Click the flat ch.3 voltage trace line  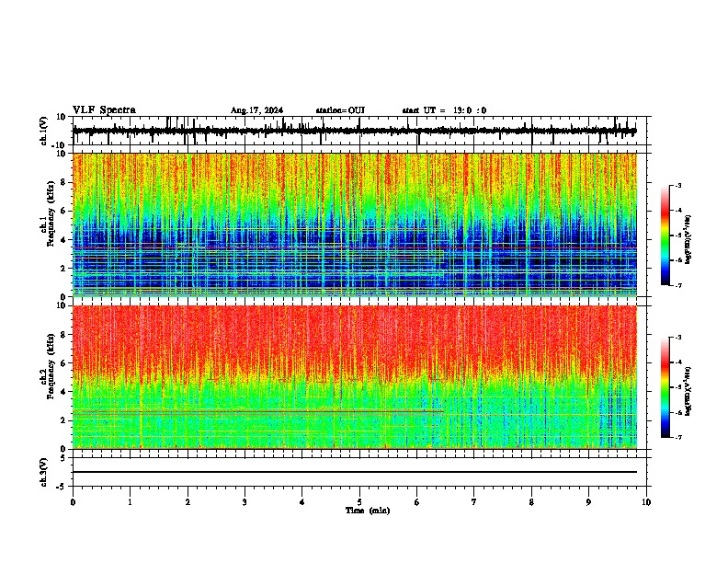[355, 472]
